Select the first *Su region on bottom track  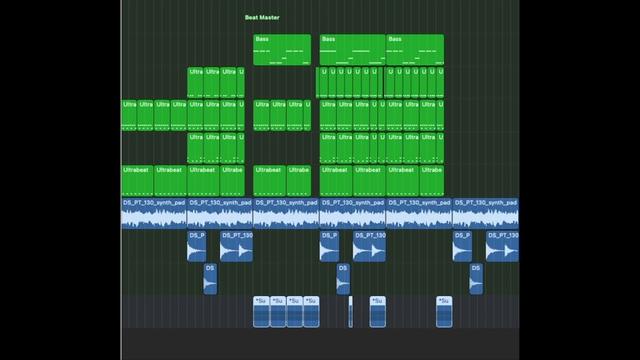[x=261, y=312]
